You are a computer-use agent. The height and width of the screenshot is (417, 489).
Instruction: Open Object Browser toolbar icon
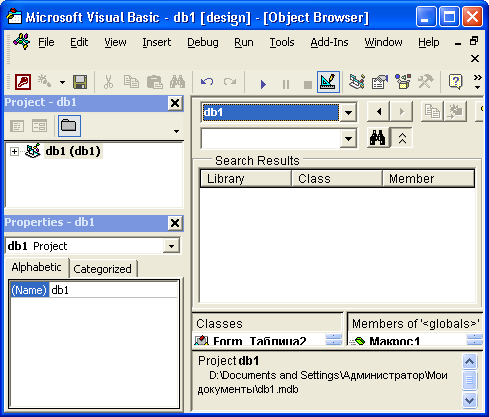click(403, 82)
